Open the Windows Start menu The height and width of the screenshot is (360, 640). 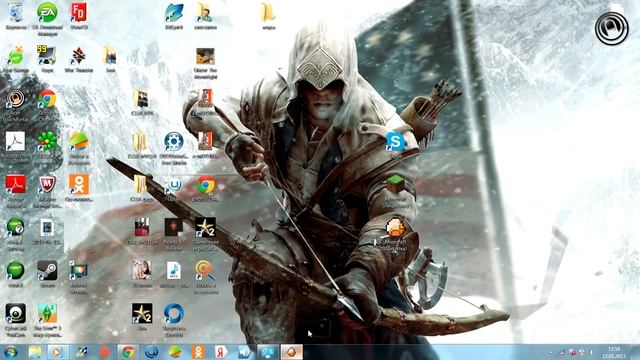tap(11, 352)
